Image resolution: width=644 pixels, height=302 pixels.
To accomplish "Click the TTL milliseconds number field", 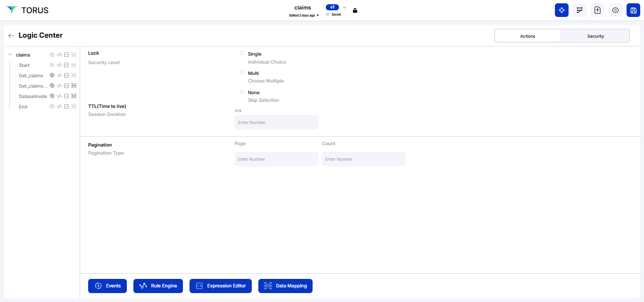I will tap(276, 122).
